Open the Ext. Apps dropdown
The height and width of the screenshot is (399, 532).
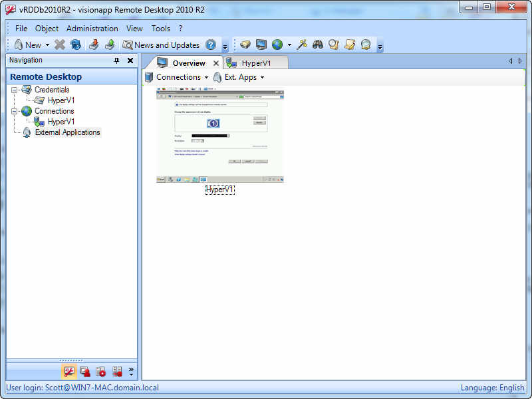pos(239,77)
